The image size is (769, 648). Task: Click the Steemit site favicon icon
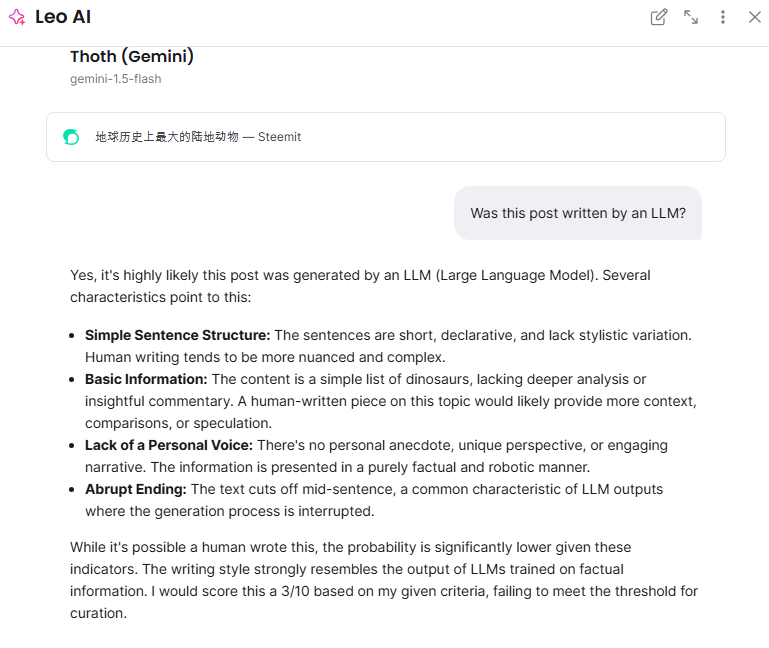(71, 137)
